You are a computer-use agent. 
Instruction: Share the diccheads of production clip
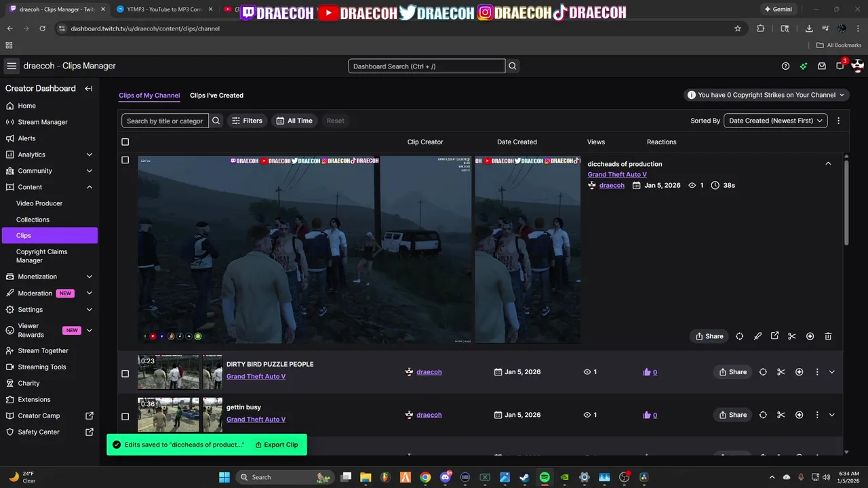(709, 336)
